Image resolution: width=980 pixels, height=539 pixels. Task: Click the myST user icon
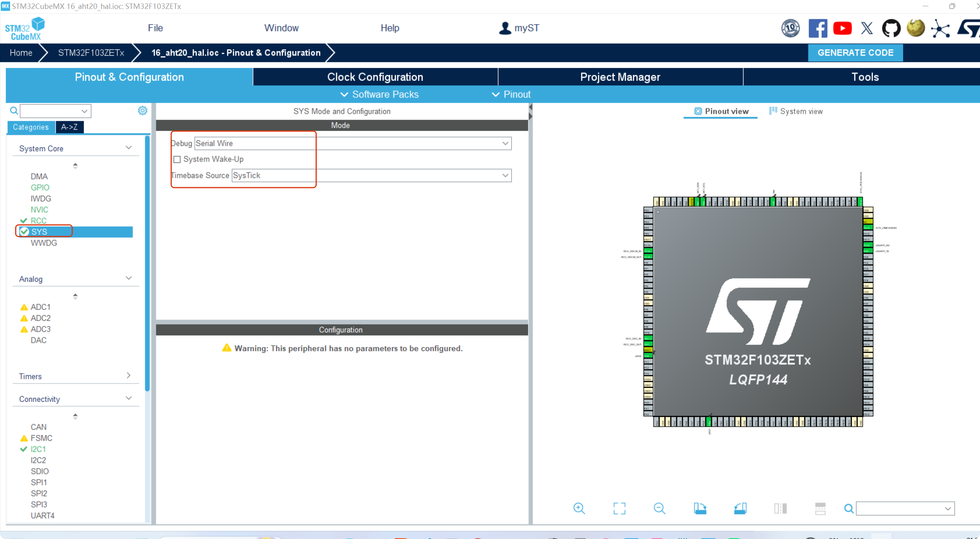point(505,28)
